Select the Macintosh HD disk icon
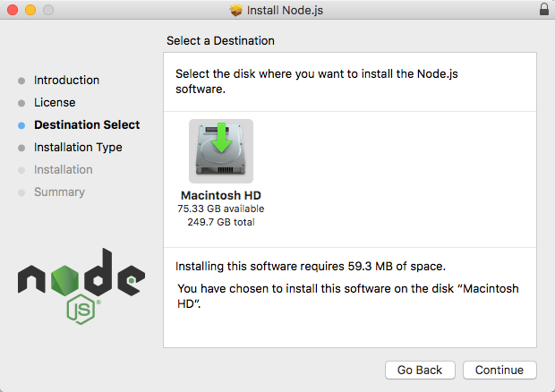555x392 pixels. click(221, 151)
